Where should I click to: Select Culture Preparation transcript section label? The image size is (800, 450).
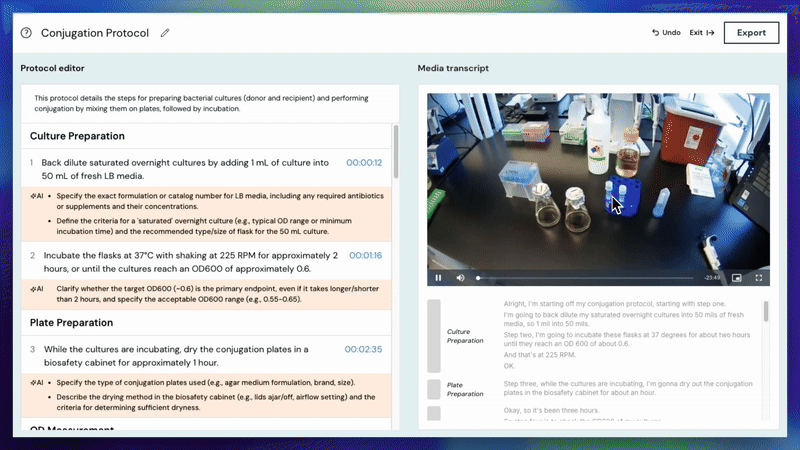click(x=465, y=336)
